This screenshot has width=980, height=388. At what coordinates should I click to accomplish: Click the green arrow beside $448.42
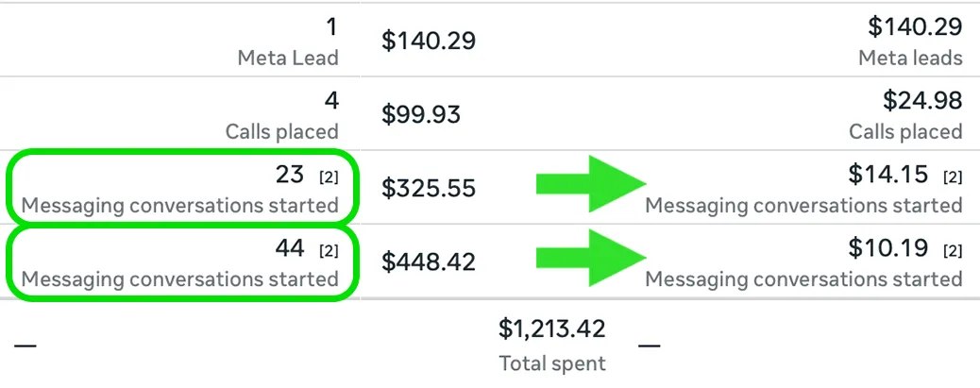click(x=591, y=259)
